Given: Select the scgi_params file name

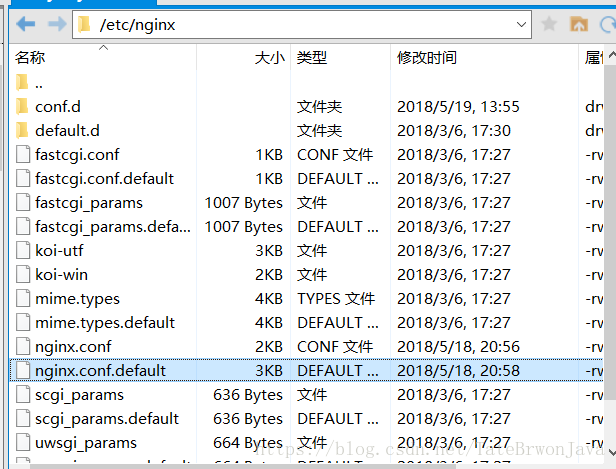Looking at the screenshot, I should pos(79,395).
